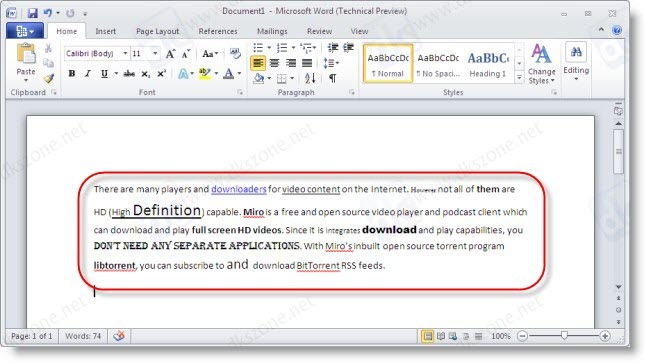The height and width of the screenshot is (363, 646).
Task: Open the numbering list dropdown arrow
Action: click(x=293, y=48)
